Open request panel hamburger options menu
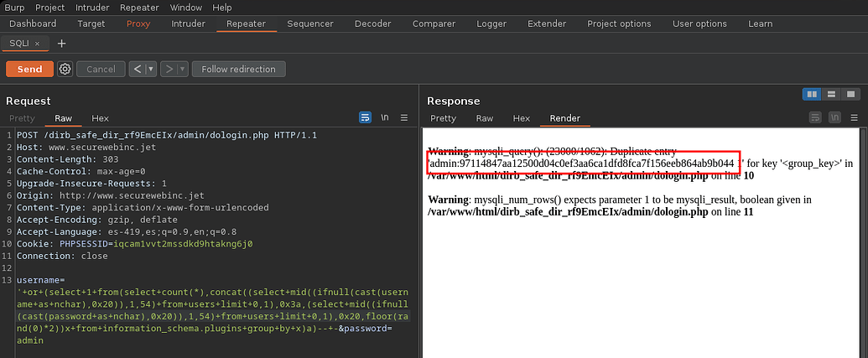The height and width of the screenshot is (358, 868). [404, 118]
